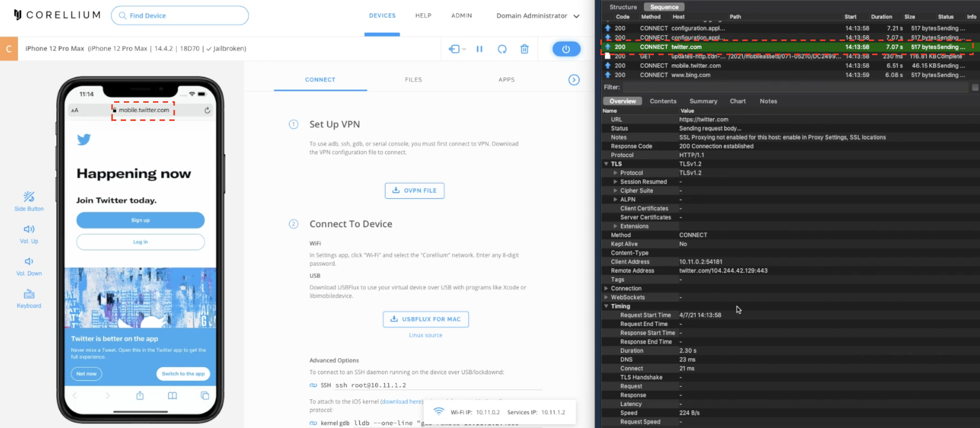Switch to the APPS tab
980x428 pixels.
coord(506,80)
